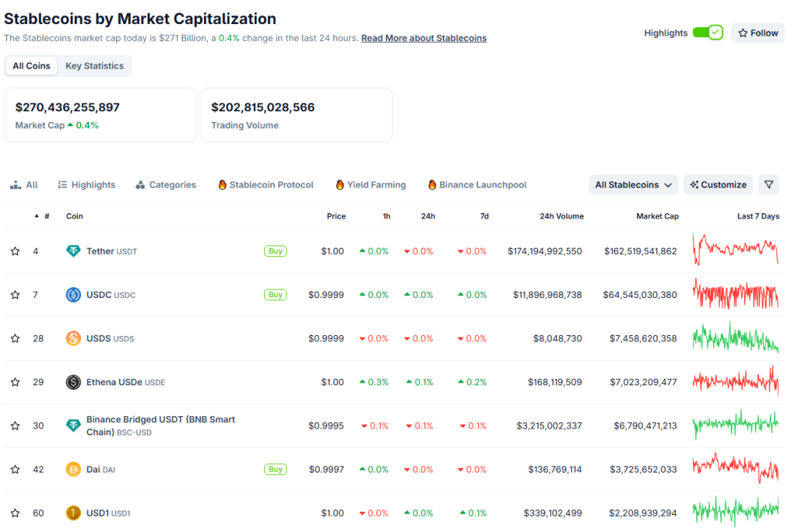Open the USD1 coin page link
Screen dimensions: 791x532
108,513
